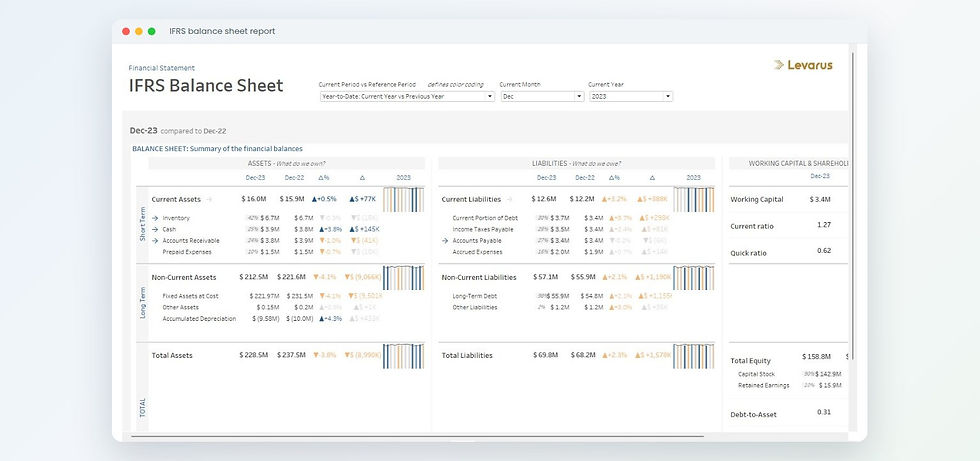This screenshot has height=461, width=980.
Task: Click the red close window button
Action: point(126,31)
